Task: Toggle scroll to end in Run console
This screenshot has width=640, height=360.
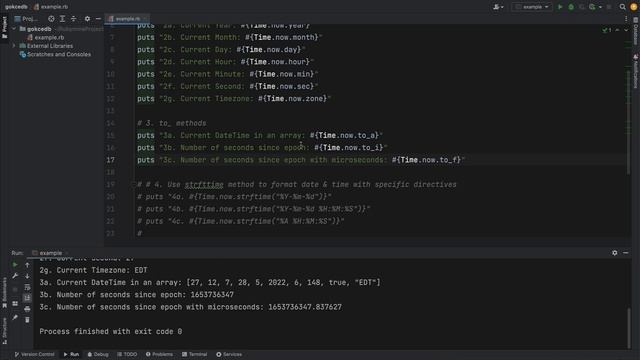Action: 27,298
